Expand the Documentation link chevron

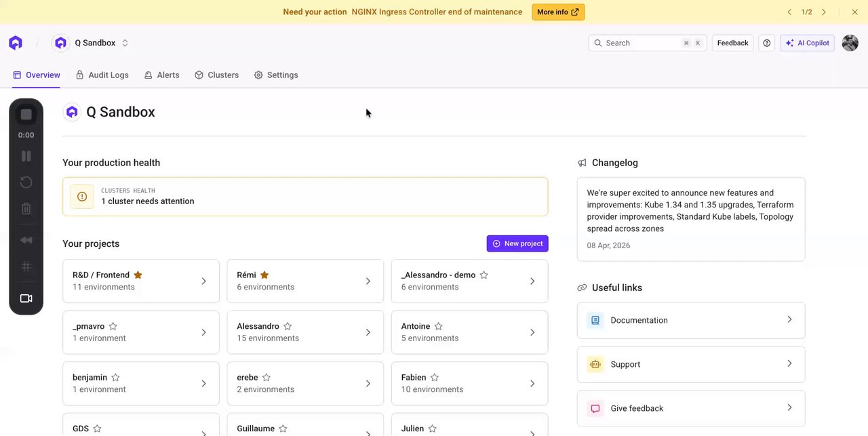coord(789,319)
